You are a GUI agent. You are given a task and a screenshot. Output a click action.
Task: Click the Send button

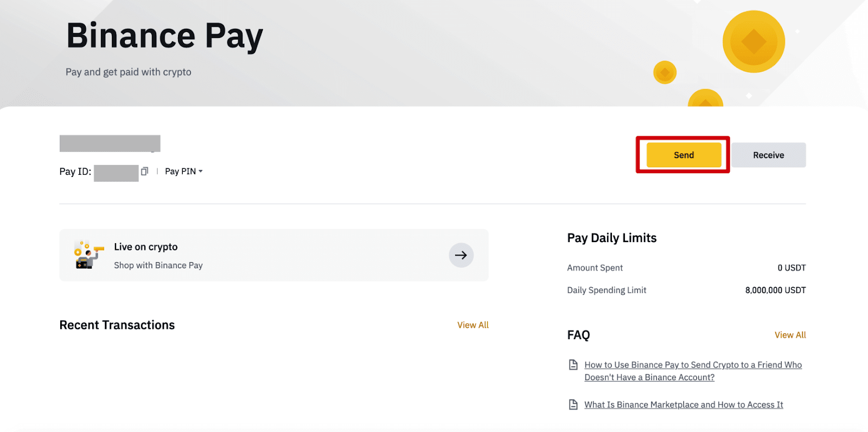[x=684, y=155]
